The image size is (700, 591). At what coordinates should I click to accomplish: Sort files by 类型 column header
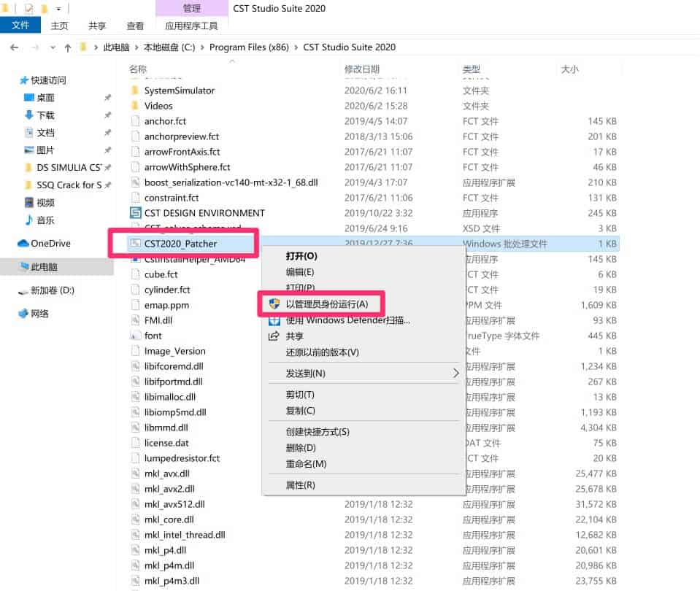pyautogui.click(x=472, y=69)
